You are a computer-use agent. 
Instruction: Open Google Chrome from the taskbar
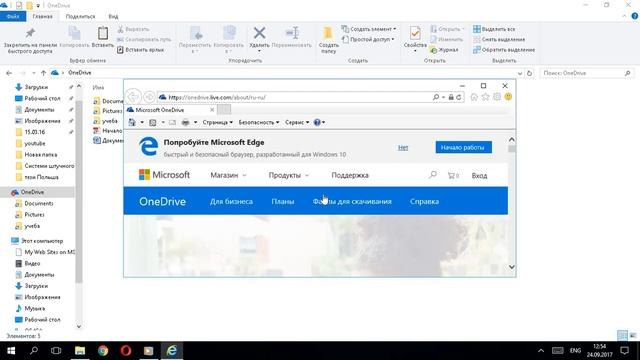coord(103,351)
